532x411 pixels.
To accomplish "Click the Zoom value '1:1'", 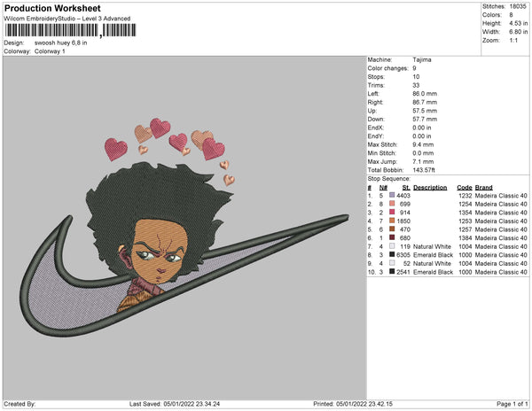I will tap(513, 41).
